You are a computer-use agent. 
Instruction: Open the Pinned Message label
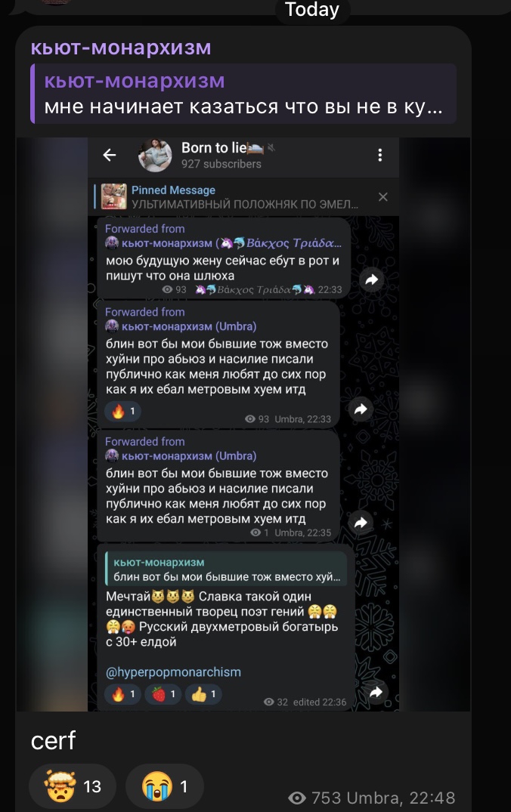coord(173,190)
